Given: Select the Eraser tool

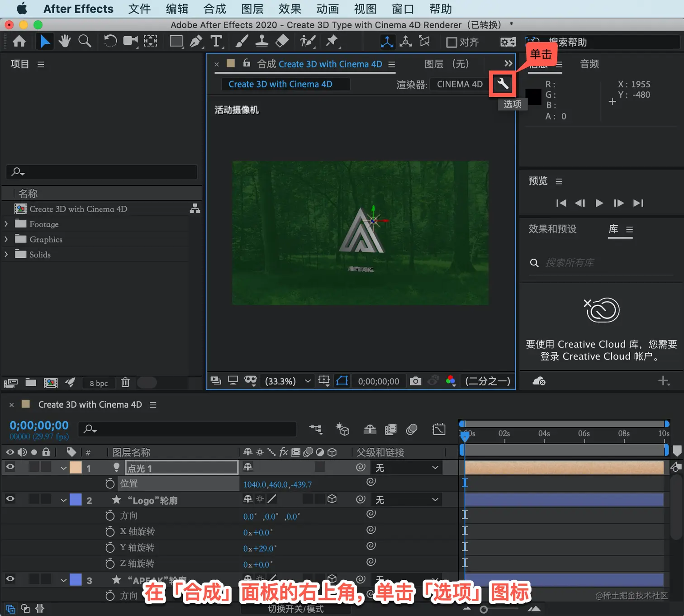Looking at the screenshot, I should [x=282, y=42].
